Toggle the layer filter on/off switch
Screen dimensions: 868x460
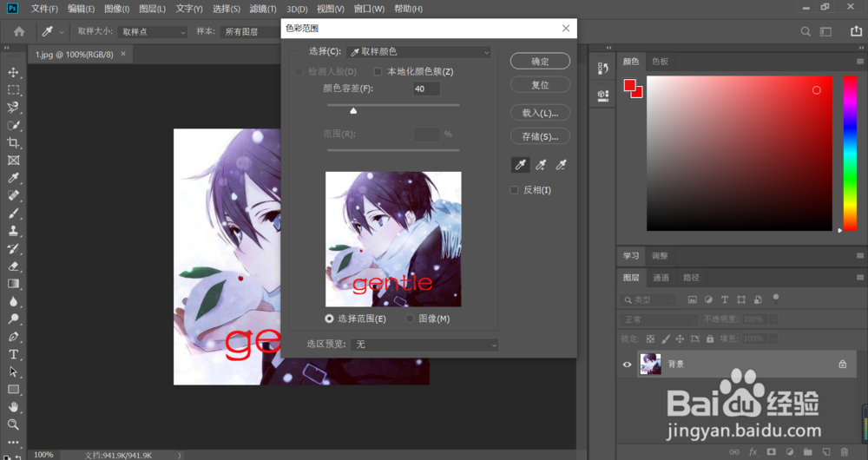776,299
